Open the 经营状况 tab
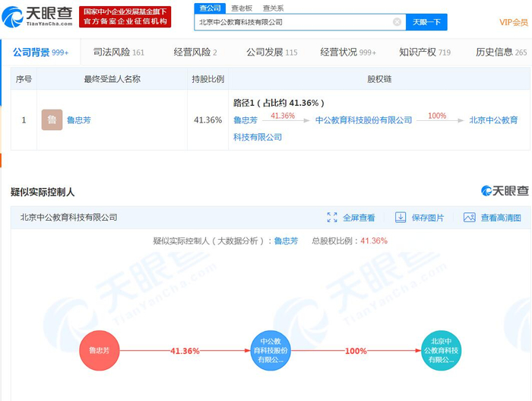The width and height of the screenshot is (532, 401). (x=348, y=53)
